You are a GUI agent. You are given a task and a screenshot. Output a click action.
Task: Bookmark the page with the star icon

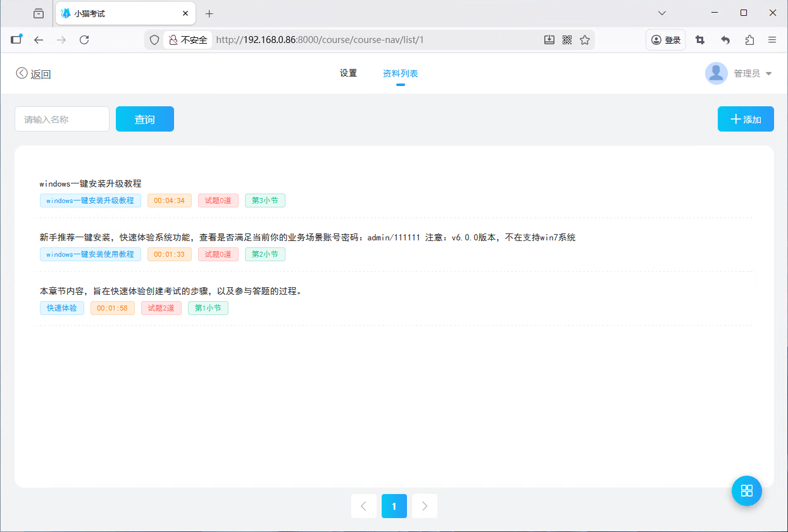(585, 40)
